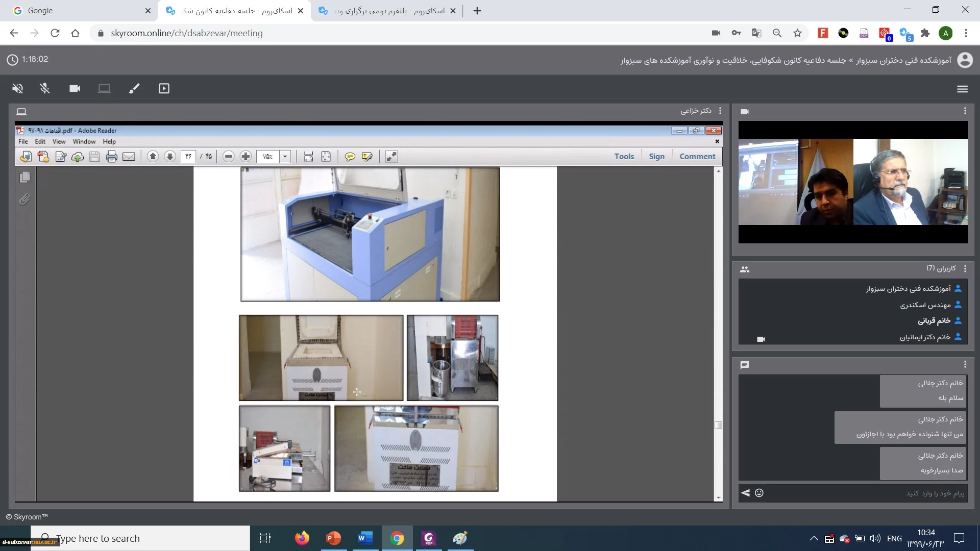Unmute the speaker sound in Skyroom
980x551 pixels.
tap(17, 89)
